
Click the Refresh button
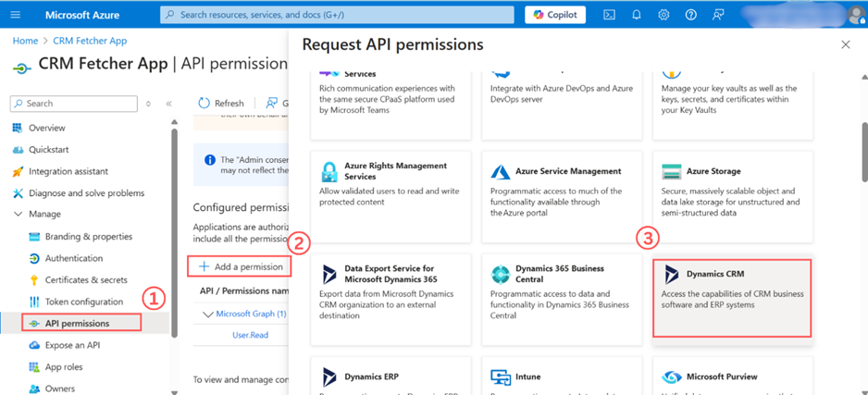(x=221, y=104)
